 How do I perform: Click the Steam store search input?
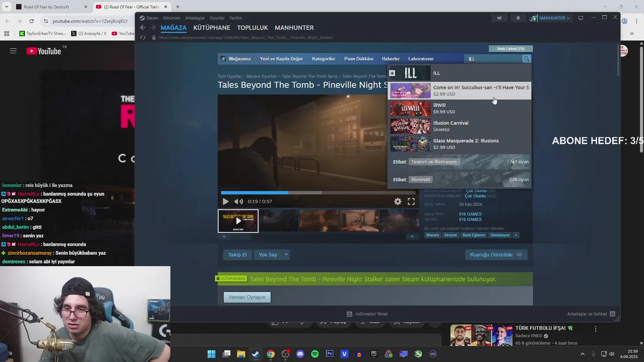[494, 59]
